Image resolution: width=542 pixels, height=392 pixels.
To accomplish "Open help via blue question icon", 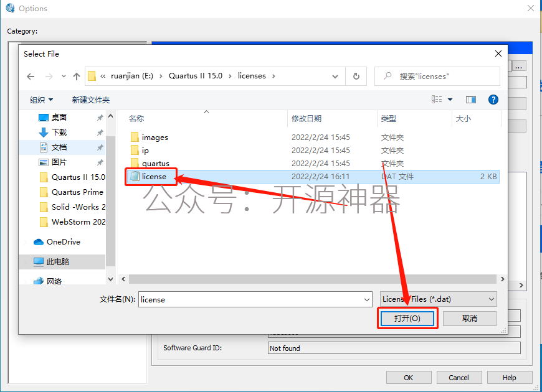I will 493,100.
